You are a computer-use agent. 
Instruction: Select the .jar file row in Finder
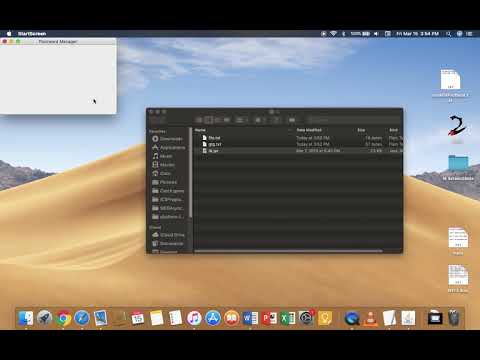pos(298,151)
